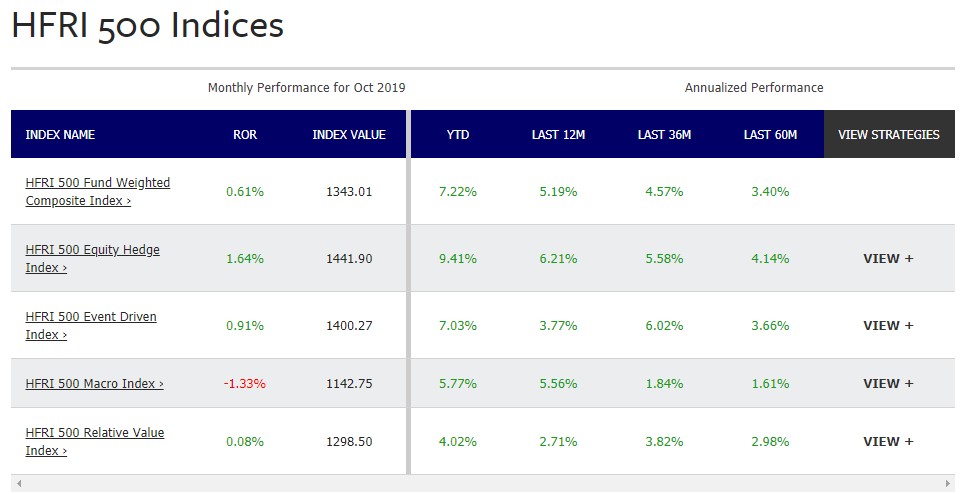971x494 pixels.
Task: Expand VIEW + for Macro Index row
Action: (888, 383)
